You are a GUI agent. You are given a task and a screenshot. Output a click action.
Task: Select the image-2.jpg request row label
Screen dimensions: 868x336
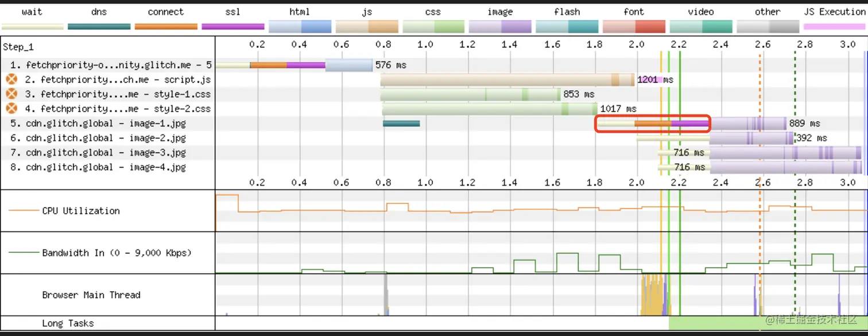pyautogui.click(x=98, y=138)
